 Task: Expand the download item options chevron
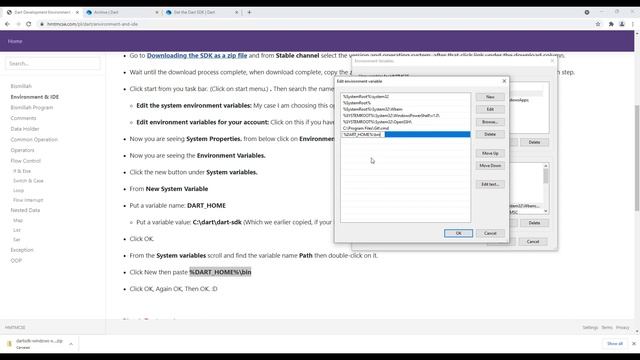[71, 344]
